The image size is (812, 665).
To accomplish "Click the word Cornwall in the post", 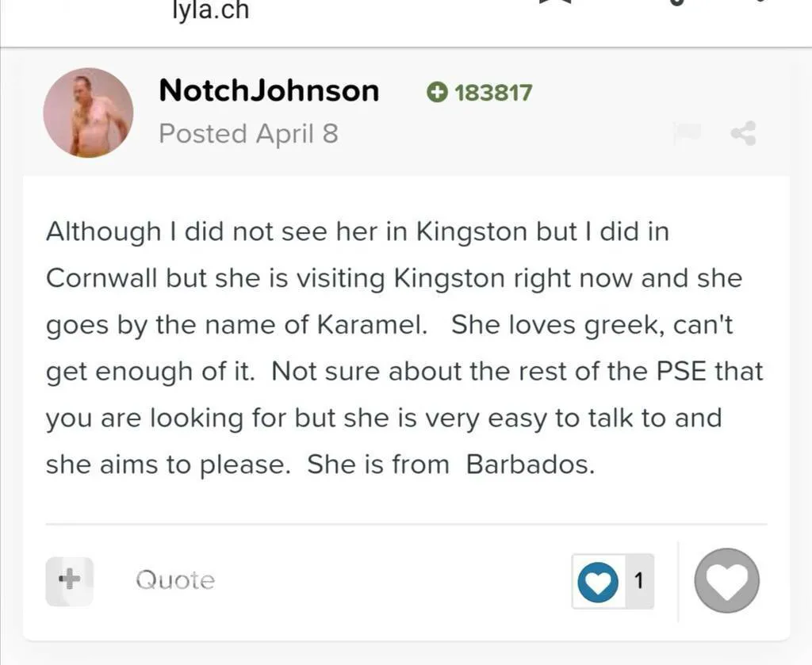I will pyautogui.click(x=102, y=279).
